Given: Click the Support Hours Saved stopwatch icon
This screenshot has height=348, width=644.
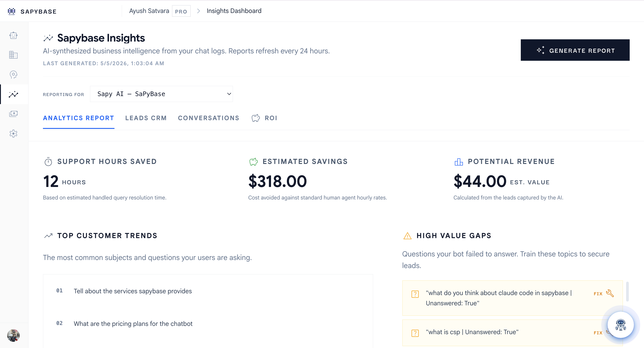Looking at the screenshot, I should coord(48,162).
